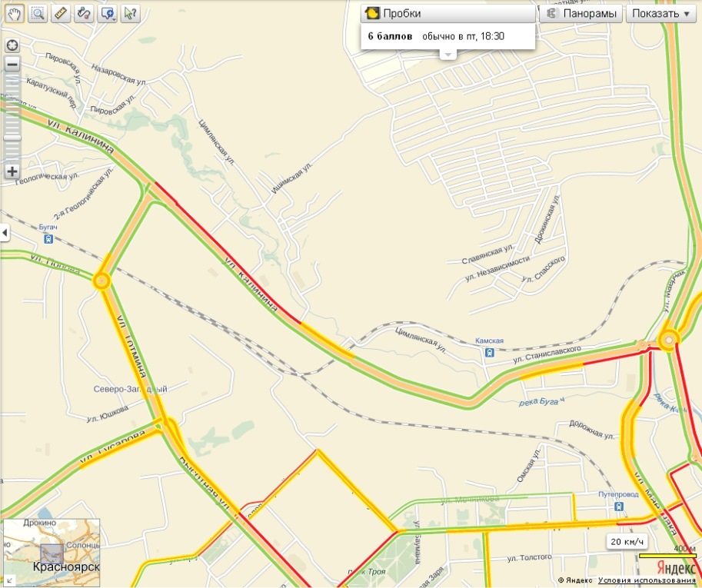Click the Красноярск overview minimap
702x588 pixels.
click(x=52, y=553)
